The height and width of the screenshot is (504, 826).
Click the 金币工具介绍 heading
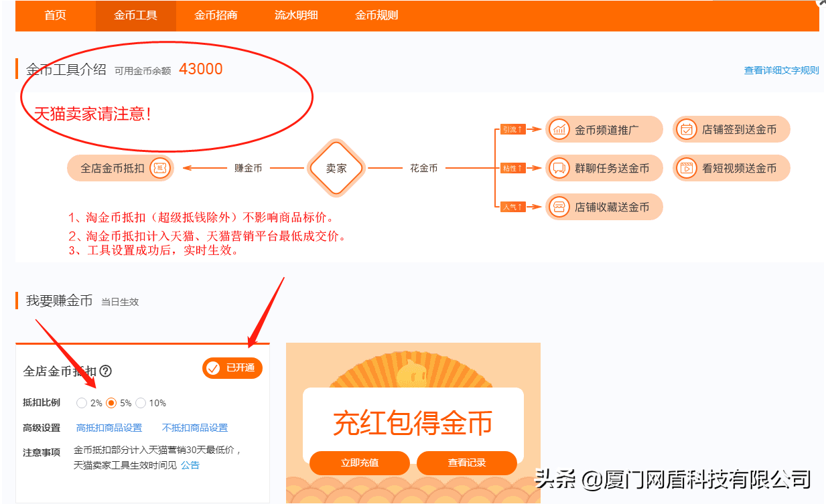(x=66, y=70)
